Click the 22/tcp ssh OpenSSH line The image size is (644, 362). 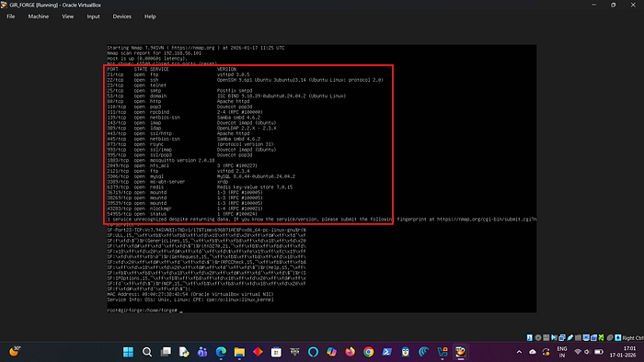pyautogui.click(x=246, y=80)
